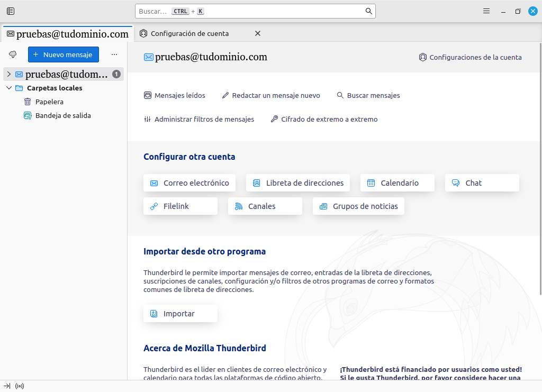Click the spaces toolbar toggle icon
The height and width of the screenshot is (392, 542).
click(x=11, y=11)
